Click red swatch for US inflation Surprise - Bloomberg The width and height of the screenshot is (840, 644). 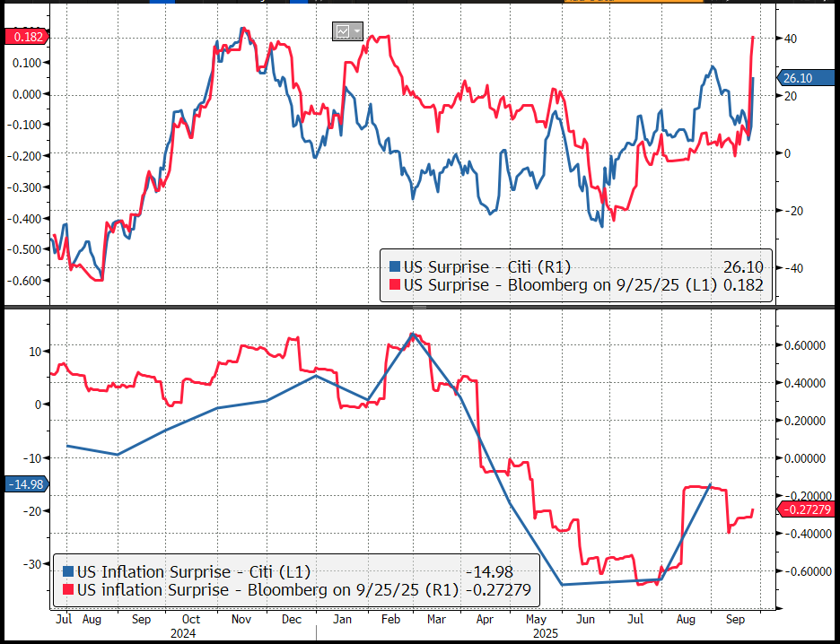coord(68,589)
